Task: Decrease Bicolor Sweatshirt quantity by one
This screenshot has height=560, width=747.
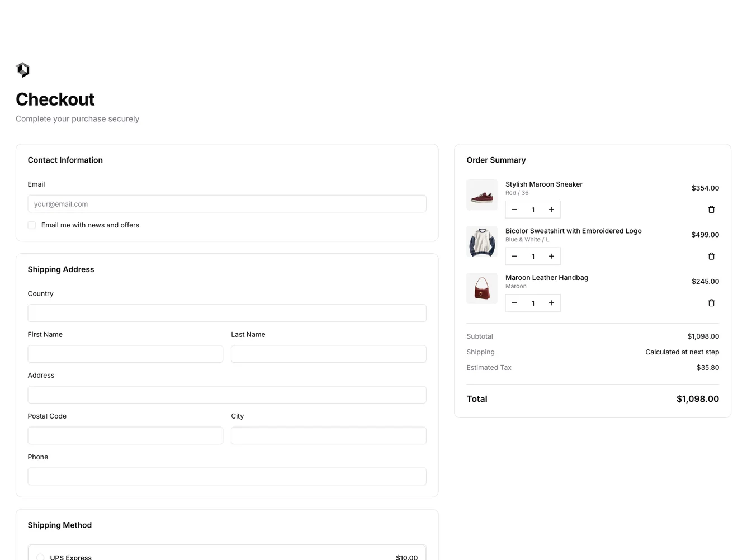Action: click(514, 257)
